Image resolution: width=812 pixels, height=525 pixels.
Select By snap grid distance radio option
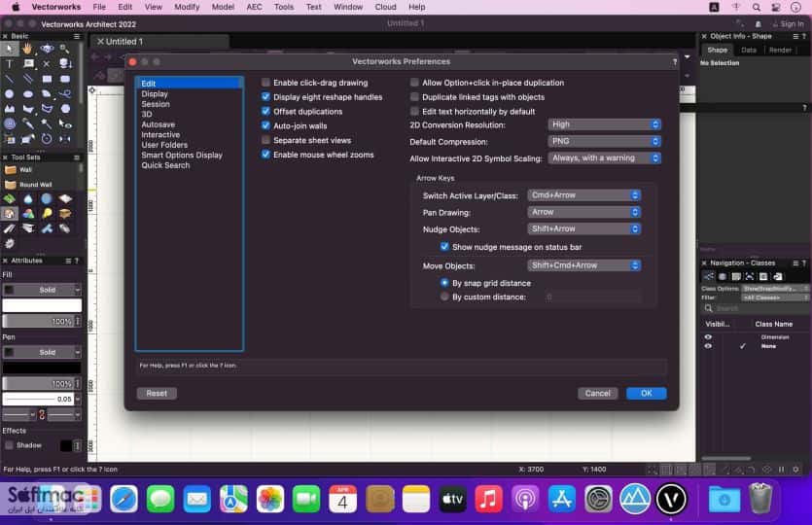point(444,283)
